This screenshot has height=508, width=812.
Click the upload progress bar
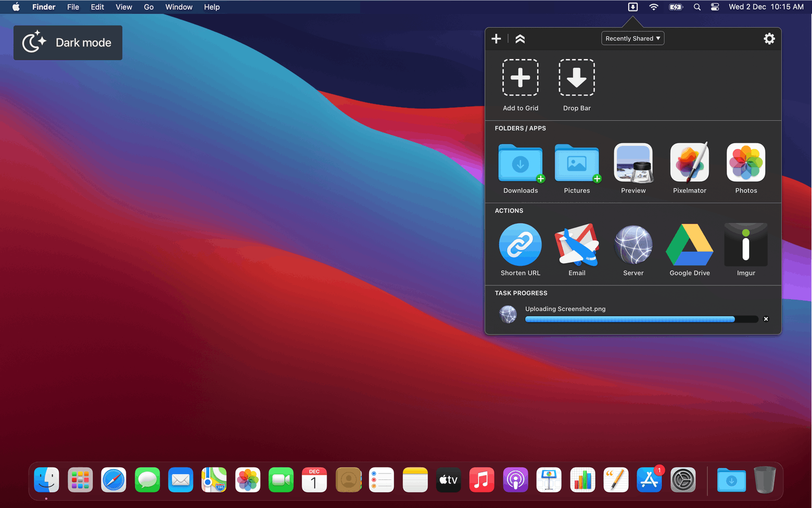click(x=641, y=319)
